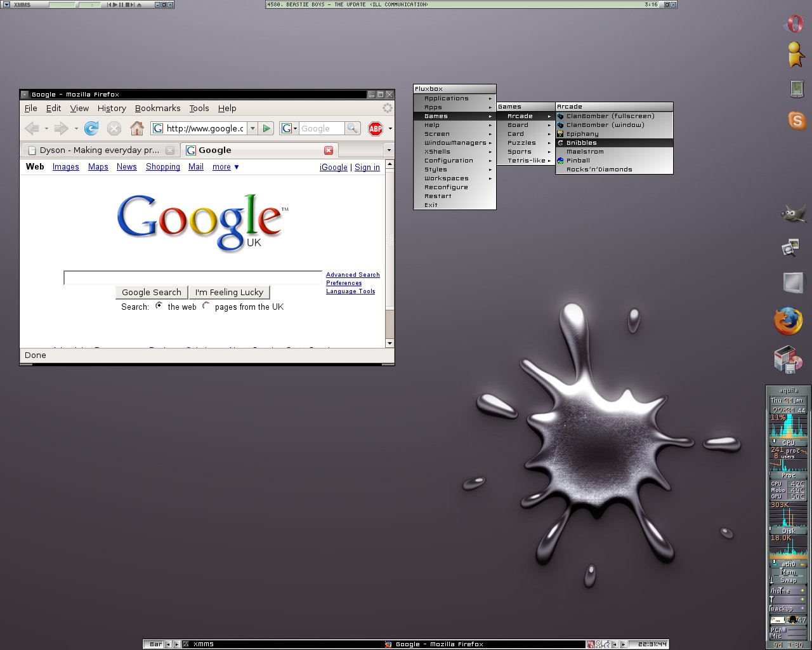This screenshot has width=812, height=650.
Task: Open the Adblock Plus ABP icon
Action: coord(376,129)
